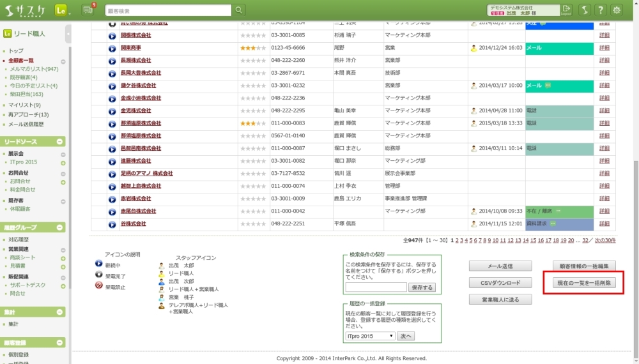Click the 現在の一覧を一括削除 button
The width and height of the screenshot is (639, 364).
(584, 283)
